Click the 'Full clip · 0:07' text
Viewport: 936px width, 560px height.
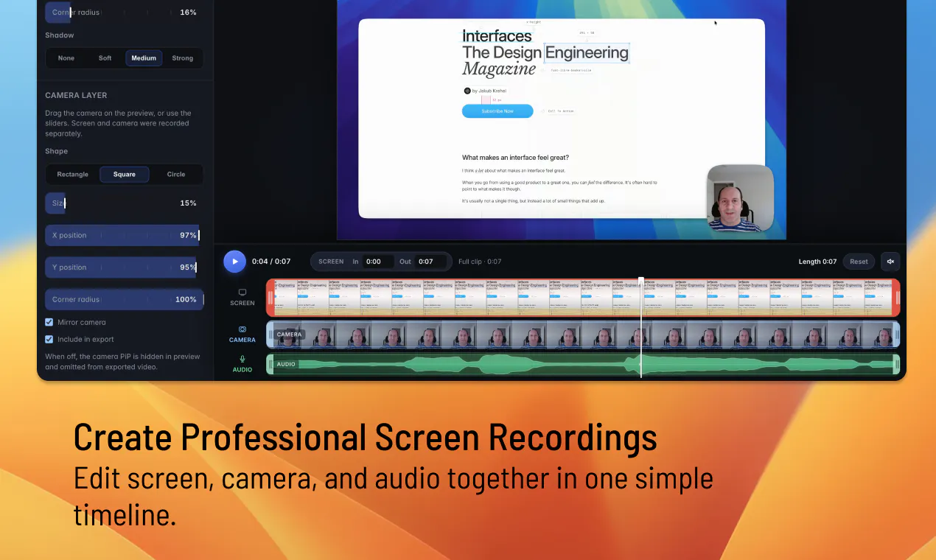point(480,262)
